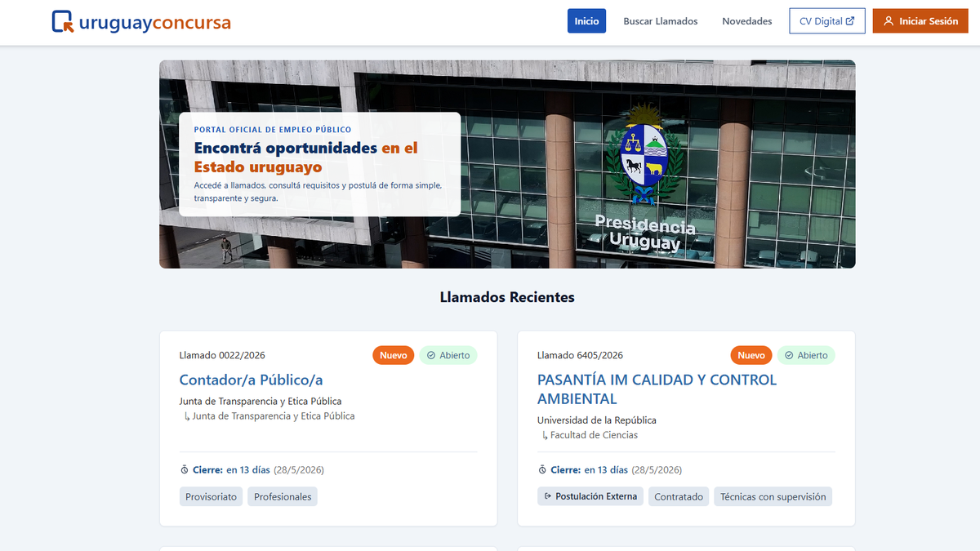
Task: Click the user icon in Iniciar Sesión
Action: 889,21
